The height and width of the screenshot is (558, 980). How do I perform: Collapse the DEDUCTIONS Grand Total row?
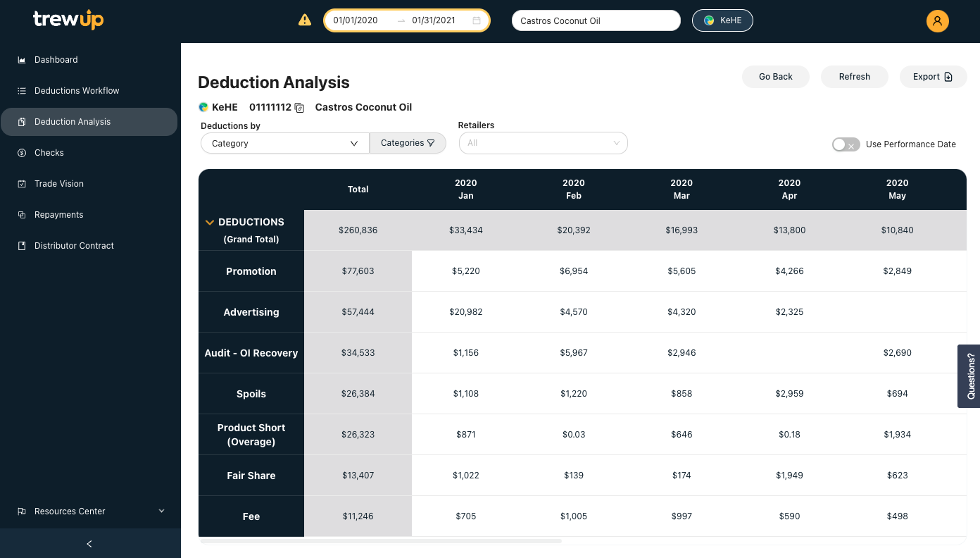(x=209, y=222)
